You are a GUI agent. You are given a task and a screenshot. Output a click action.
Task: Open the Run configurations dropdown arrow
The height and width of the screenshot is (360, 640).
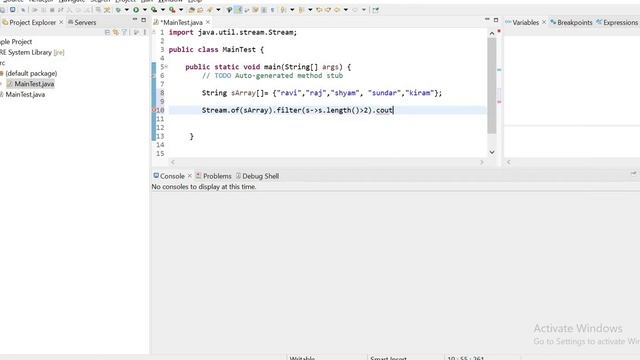pos(144,10)
